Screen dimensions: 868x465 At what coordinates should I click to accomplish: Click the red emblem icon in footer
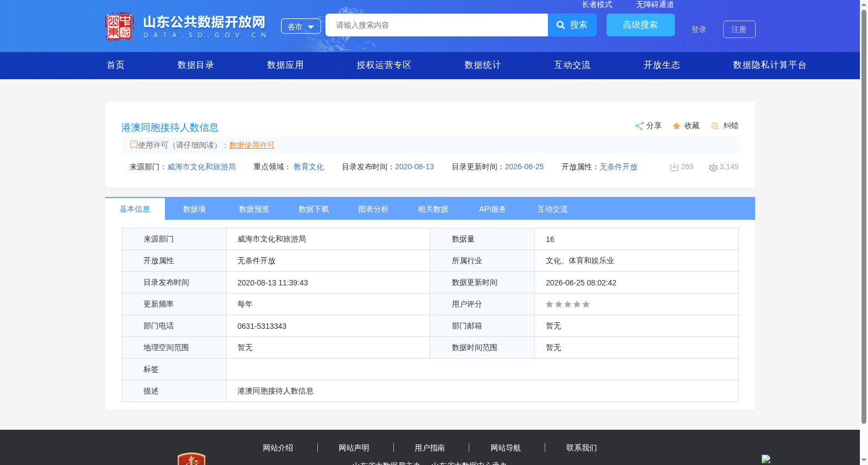click(x=192, y=459)
